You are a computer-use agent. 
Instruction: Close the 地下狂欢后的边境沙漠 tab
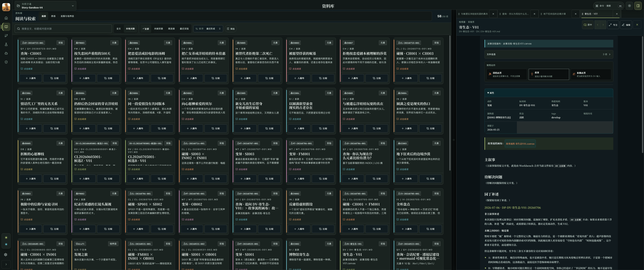[575, 14]
